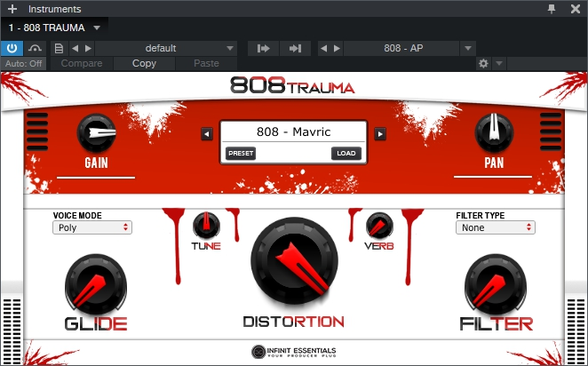Click the LOAD button

click(346, 154)
